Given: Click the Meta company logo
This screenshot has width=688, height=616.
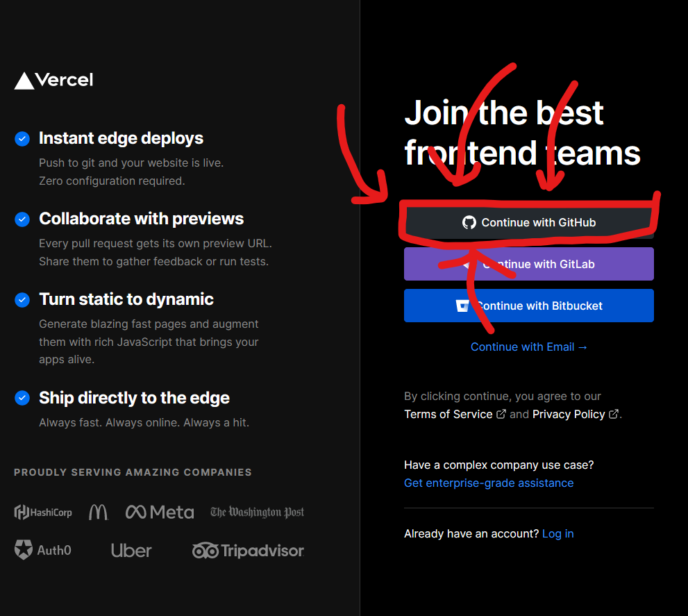Looking at the screenshot, I should pyautogui.click(x=160, y=512).
